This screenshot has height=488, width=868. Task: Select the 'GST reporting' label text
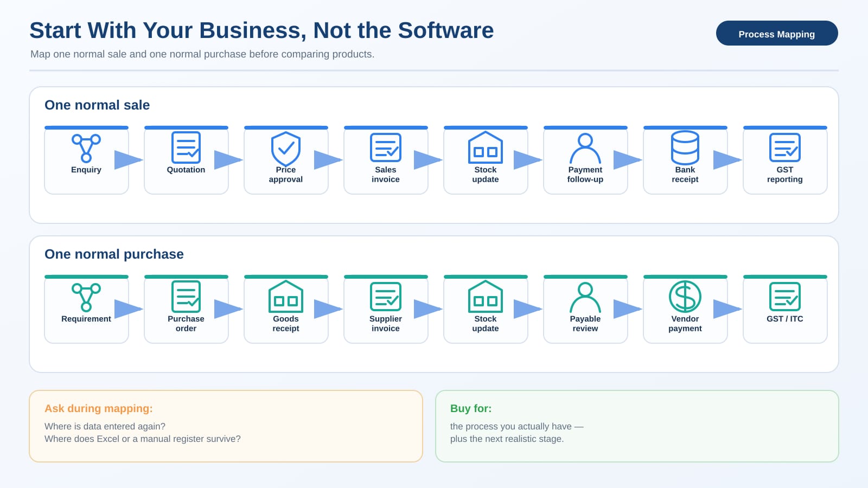click(x=785, y=175)
